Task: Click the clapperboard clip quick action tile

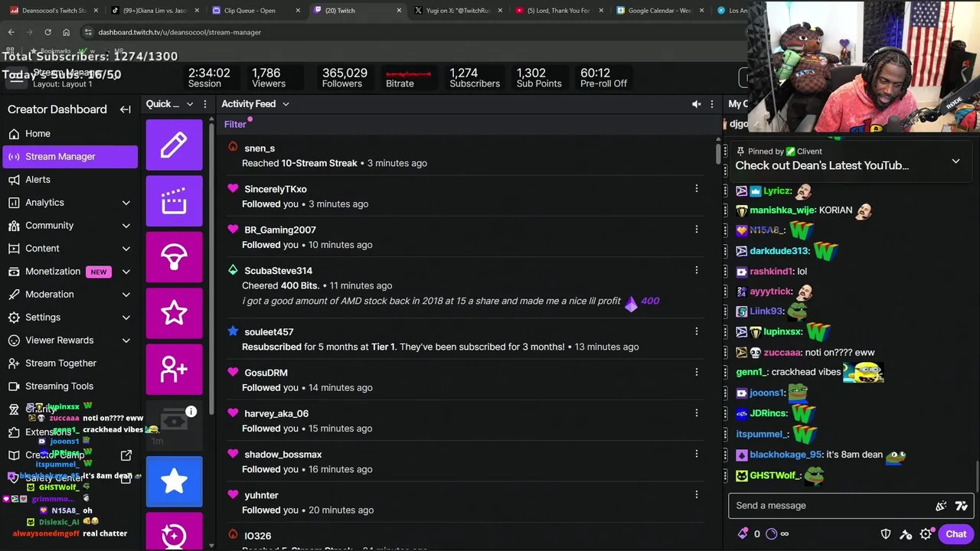Action: tap(174, 201)
